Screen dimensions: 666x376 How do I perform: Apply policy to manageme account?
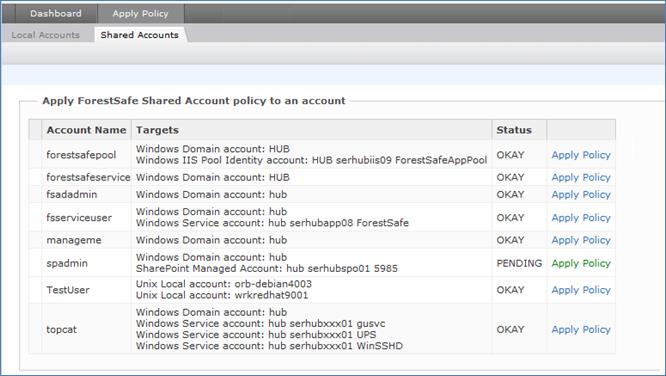coord(581,240)
